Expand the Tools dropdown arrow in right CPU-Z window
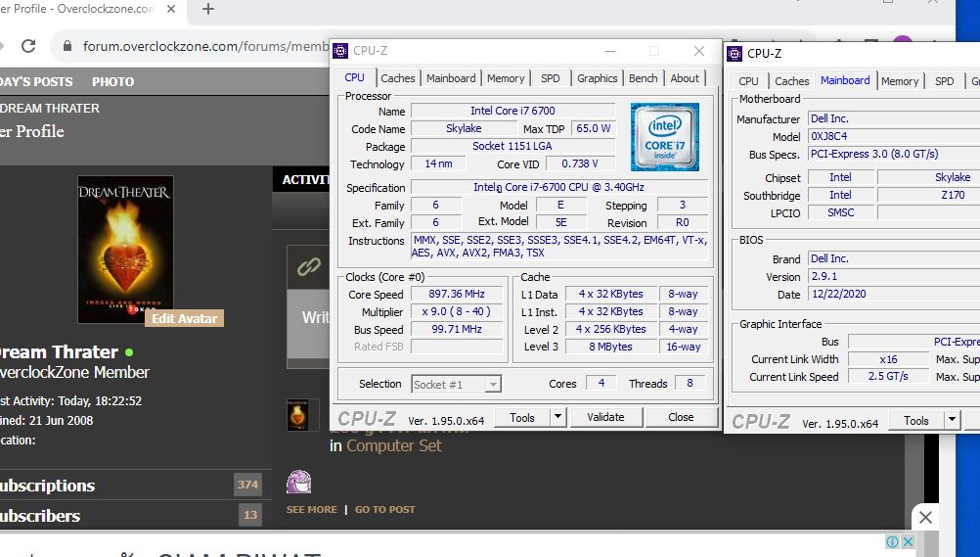 coord(952,420)
